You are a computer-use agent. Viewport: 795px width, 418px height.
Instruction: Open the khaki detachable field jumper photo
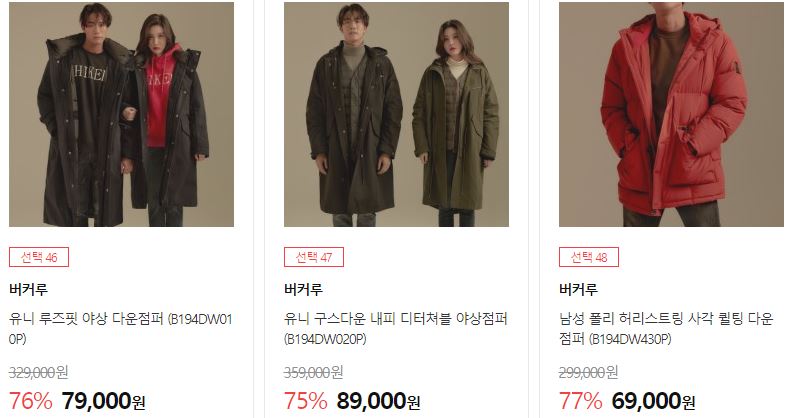tap(396, 114)
